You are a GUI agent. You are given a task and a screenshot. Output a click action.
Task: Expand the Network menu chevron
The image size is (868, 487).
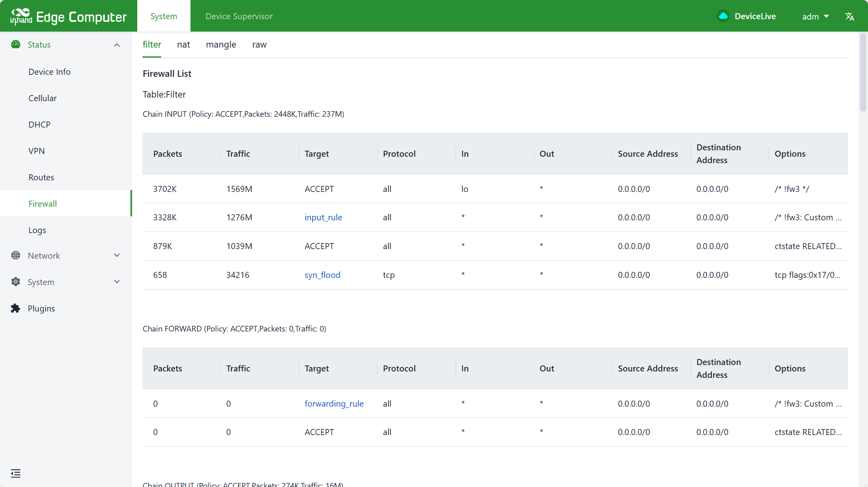[x=117, y=255]
